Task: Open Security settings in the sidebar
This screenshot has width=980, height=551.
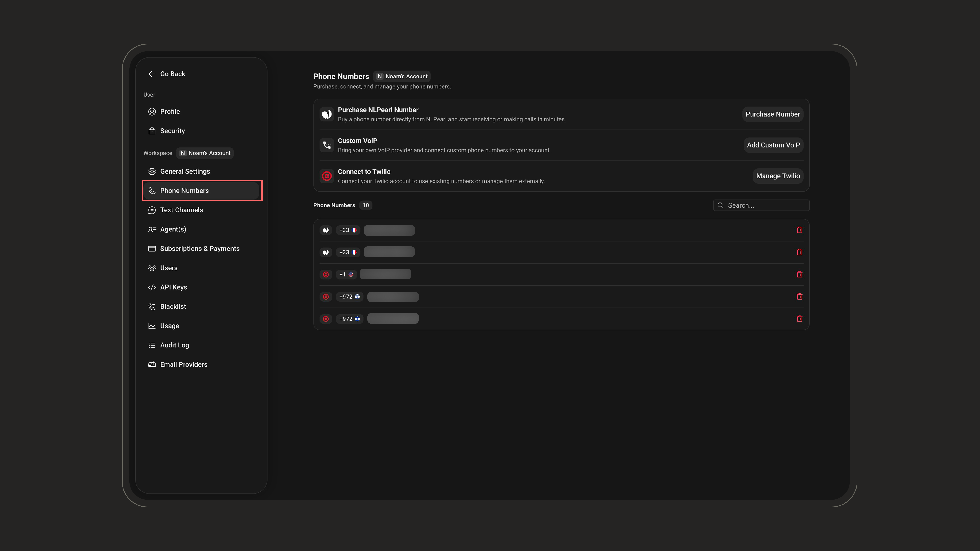Action: 201,131
